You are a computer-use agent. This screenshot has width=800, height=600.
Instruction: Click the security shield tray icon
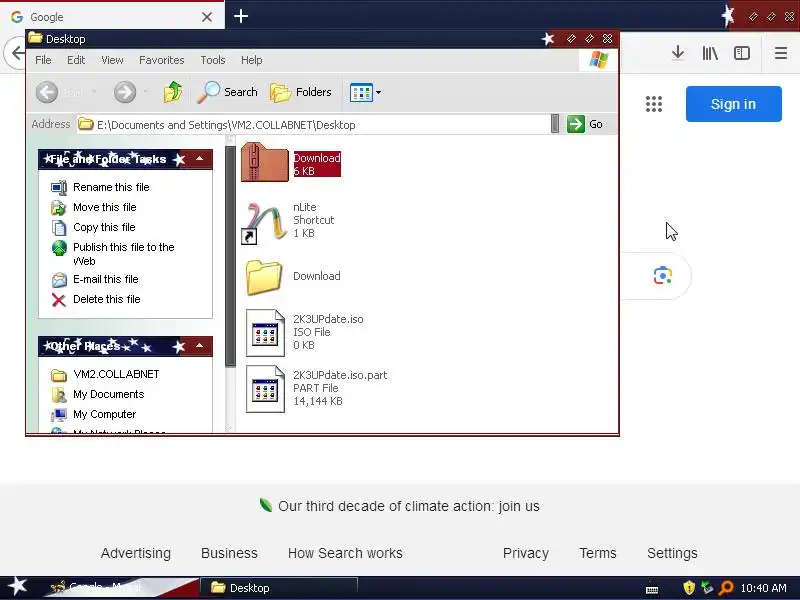[689, 588]
